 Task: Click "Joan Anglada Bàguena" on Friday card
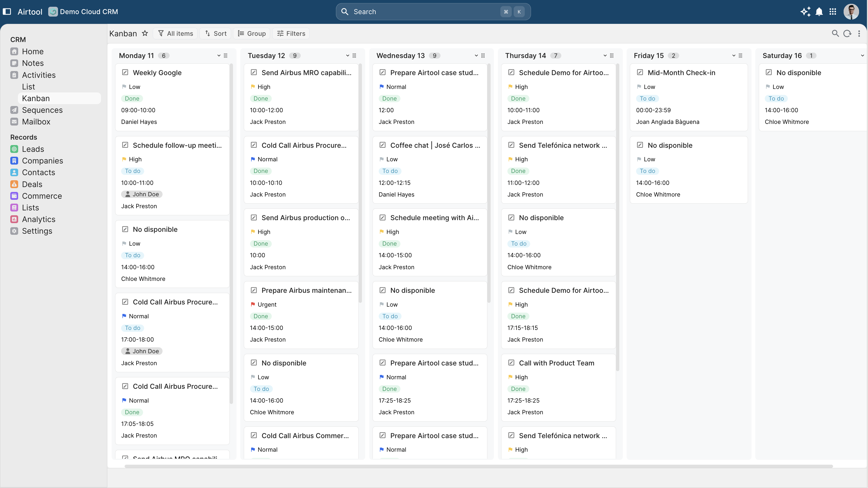(668, 122)
